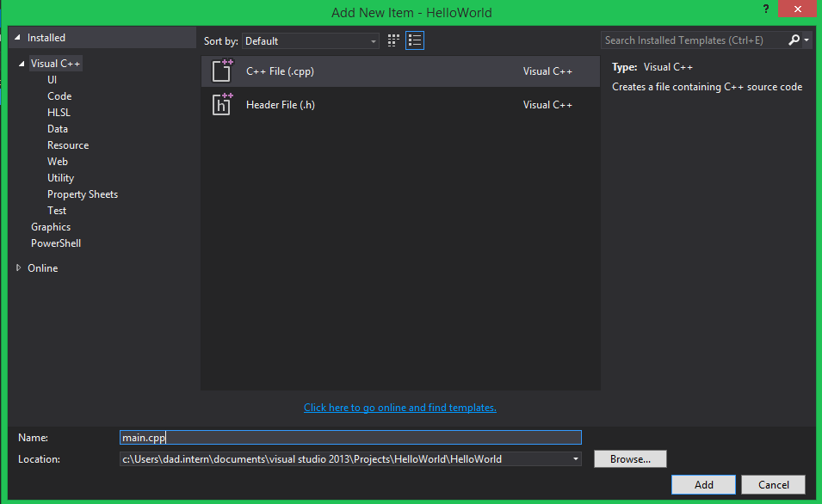Select the Test category
The image size is (822, 504).
point(57,210)
